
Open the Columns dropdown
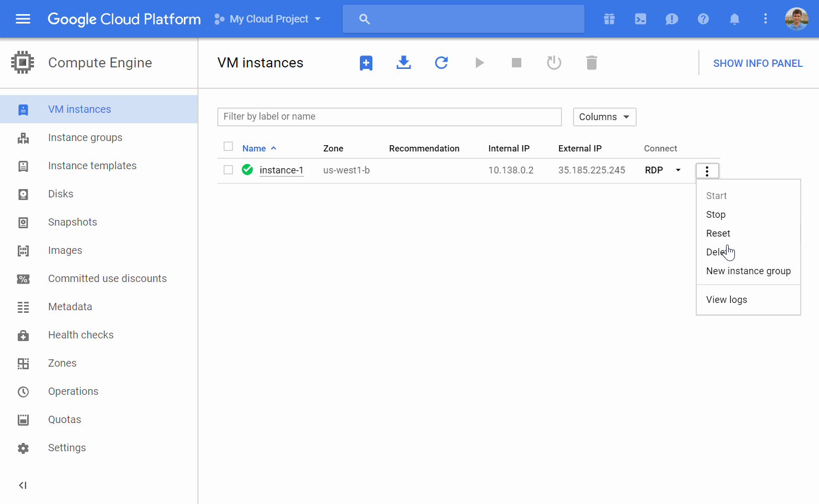tap(604, 117)
